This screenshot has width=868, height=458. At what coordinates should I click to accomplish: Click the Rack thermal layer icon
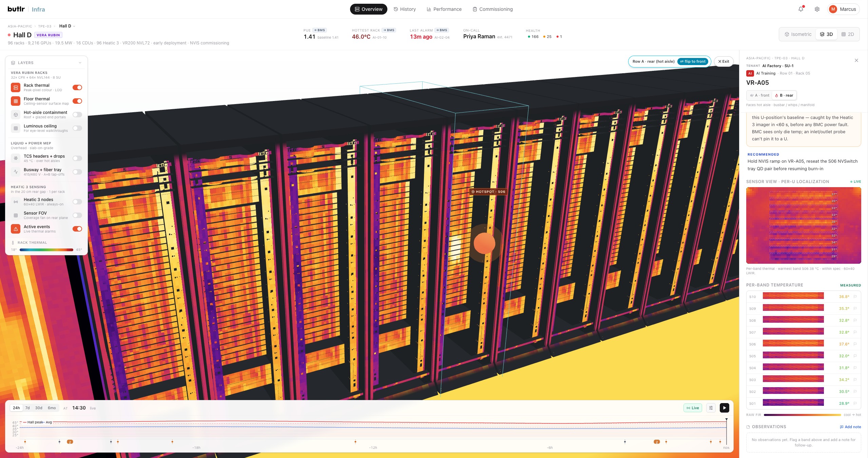[16, 87]
